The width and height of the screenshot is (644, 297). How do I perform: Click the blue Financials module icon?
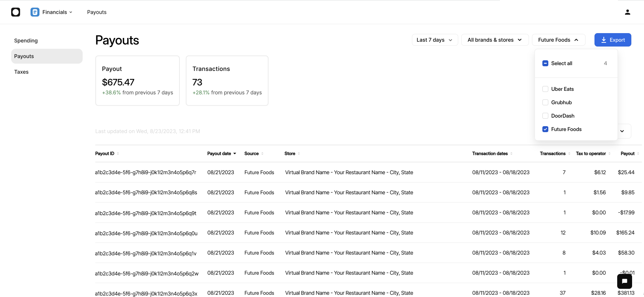pyautogui.click(x=35, y=12)
